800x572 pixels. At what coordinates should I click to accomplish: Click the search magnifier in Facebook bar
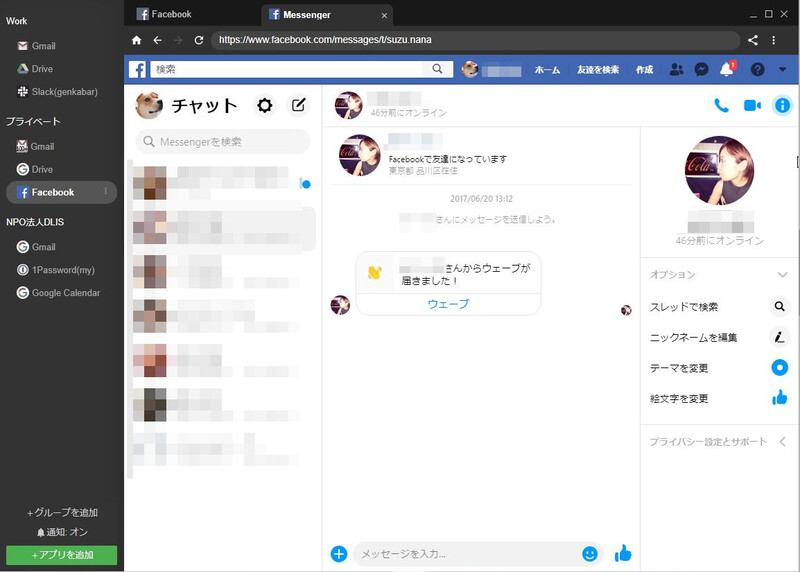[437, 69]
